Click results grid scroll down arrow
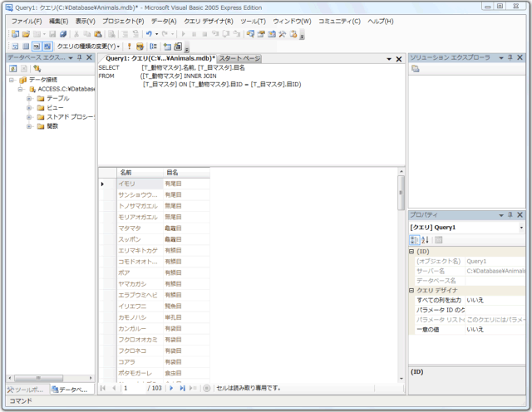 pos(401,379)
